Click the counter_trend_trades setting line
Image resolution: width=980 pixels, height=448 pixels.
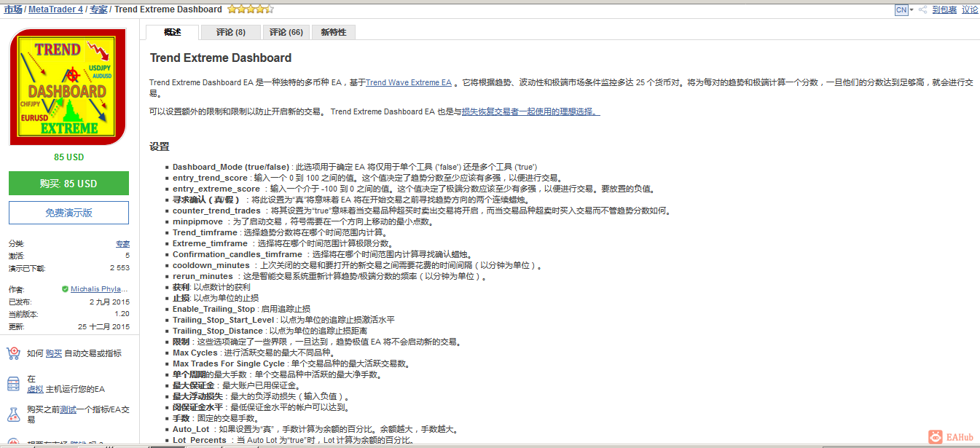pos(421,211)
